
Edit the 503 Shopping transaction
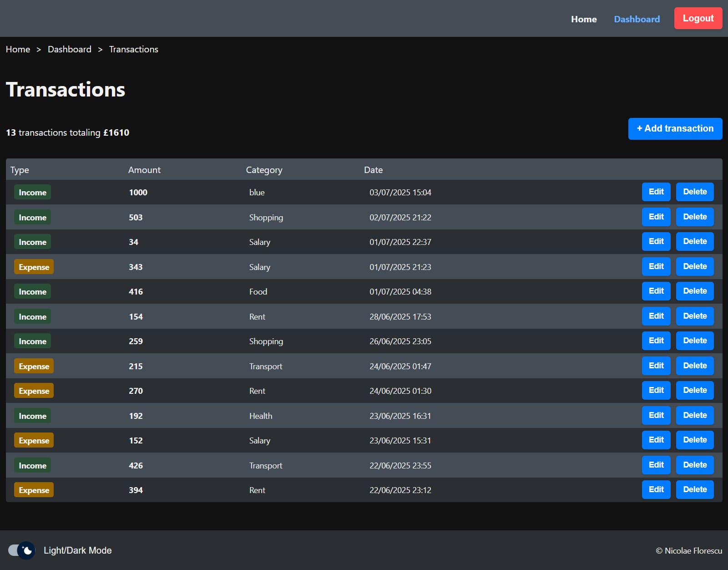tap(656, 217)
